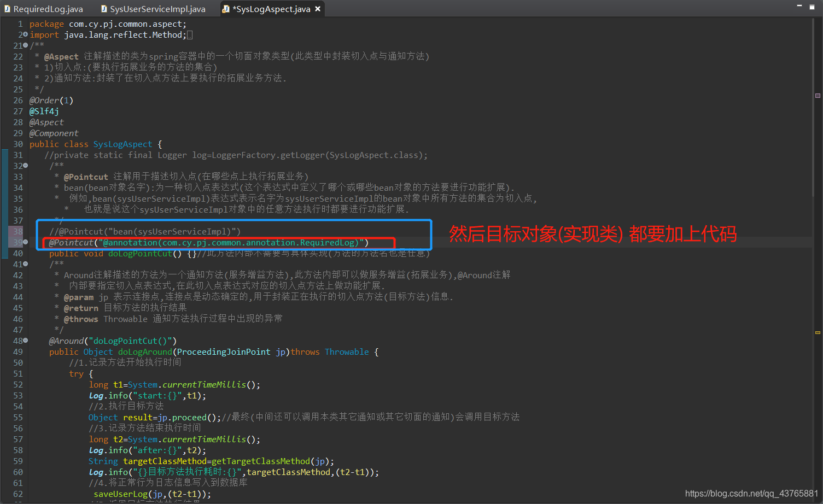Click line number 30 in the gutter
823x504 pixels.
[18, 144]
